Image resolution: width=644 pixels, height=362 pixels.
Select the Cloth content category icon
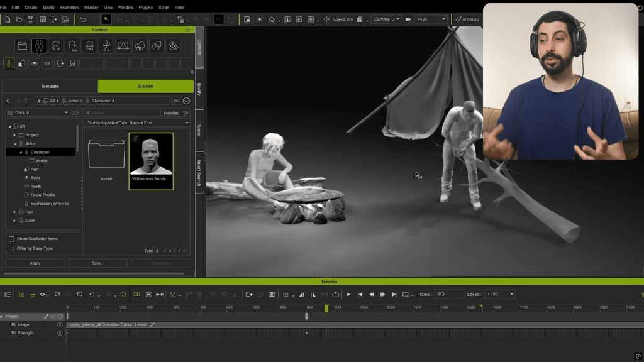73,46
